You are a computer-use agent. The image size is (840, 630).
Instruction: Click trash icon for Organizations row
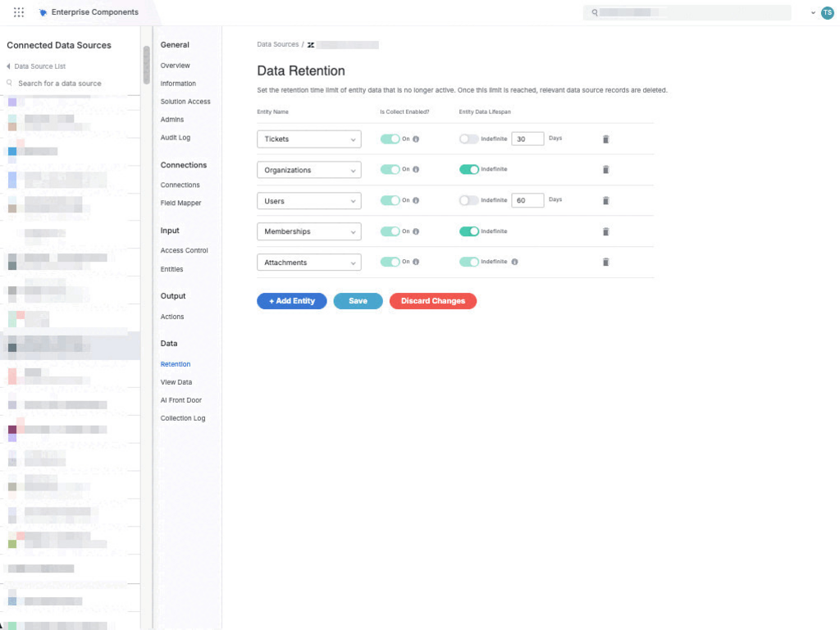[x=605, y=170]
